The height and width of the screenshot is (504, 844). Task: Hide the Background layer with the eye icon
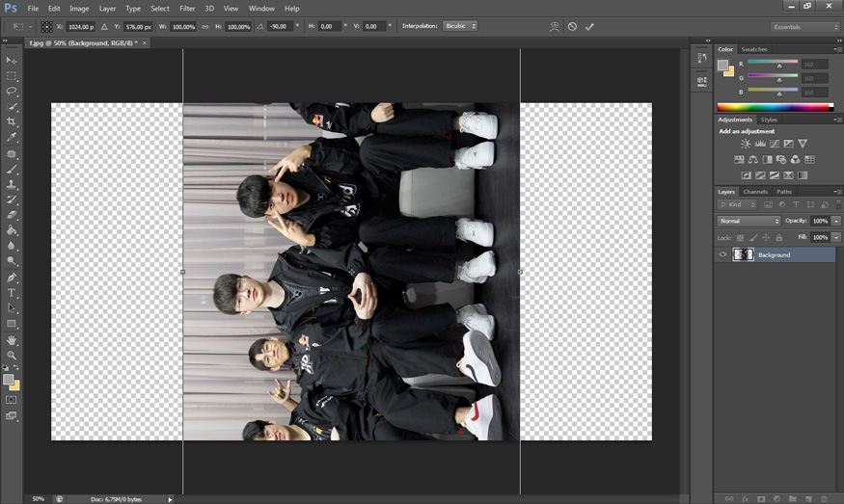723,254
